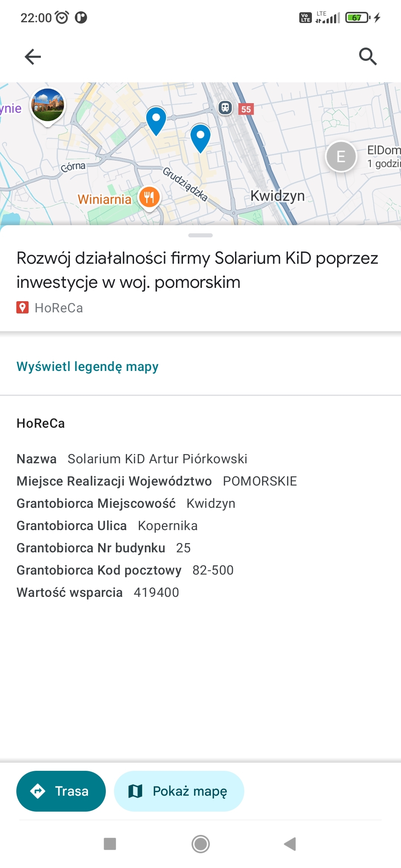Viewport: 401px width, 868px height.
Task: Tap the place title about Solarium KiD
Action: tap(197, 270)
